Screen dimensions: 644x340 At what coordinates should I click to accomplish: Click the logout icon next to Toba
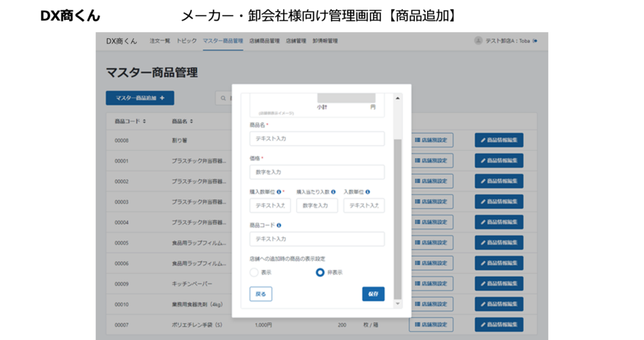point(535,41)
